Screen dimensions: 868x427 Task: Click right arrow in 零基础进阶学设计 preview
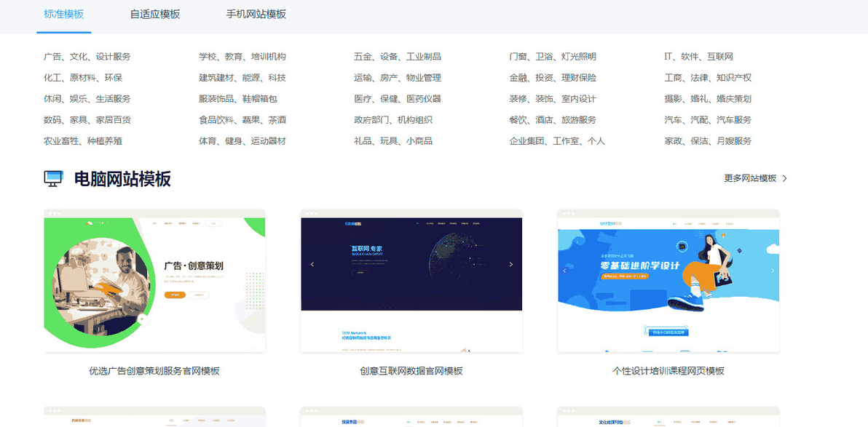click(x=773, y=271)
